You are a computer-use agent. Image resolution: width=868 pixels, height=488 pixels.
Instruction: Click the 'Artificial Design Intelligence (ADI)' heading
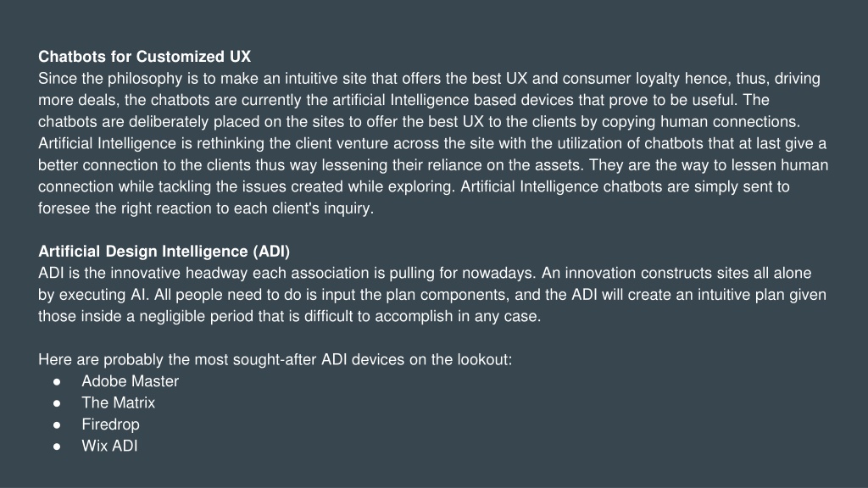(164, 251)
